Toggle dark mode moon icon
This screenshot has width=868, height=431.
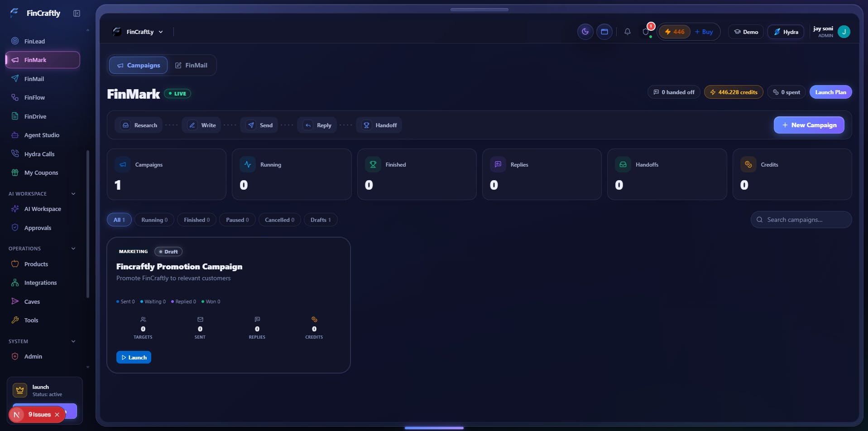585,32
